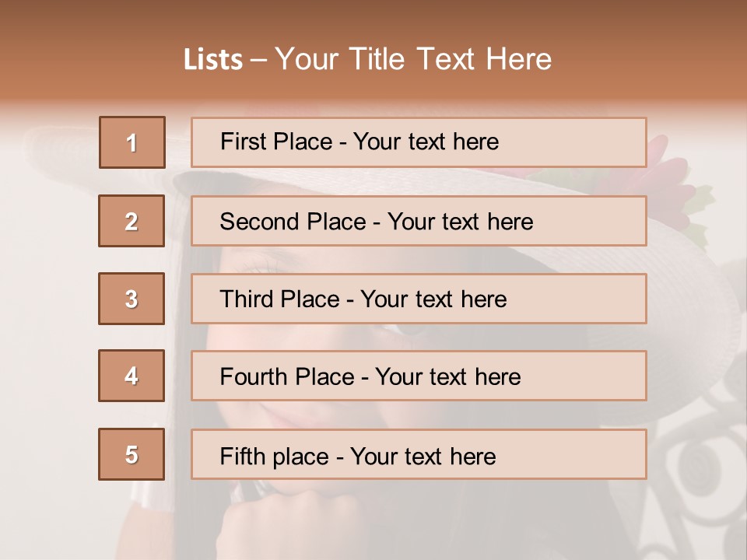Click the number 3 square

(132, 299)
